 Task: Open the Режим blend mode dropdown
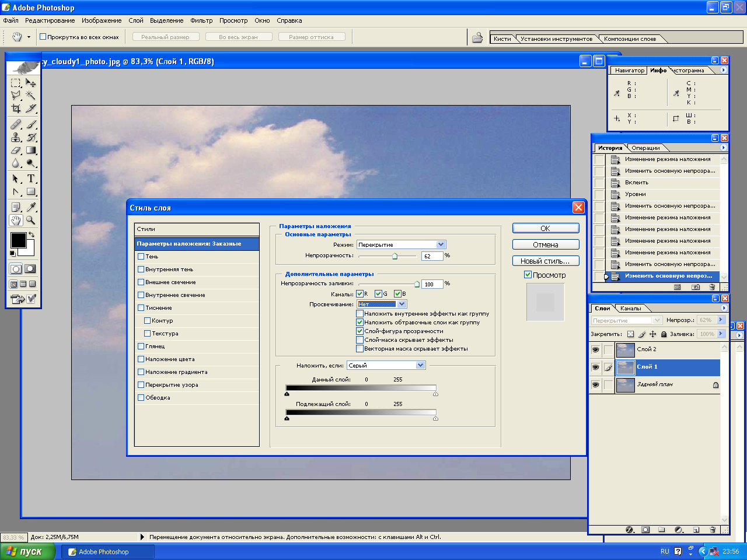coord(441,244)
